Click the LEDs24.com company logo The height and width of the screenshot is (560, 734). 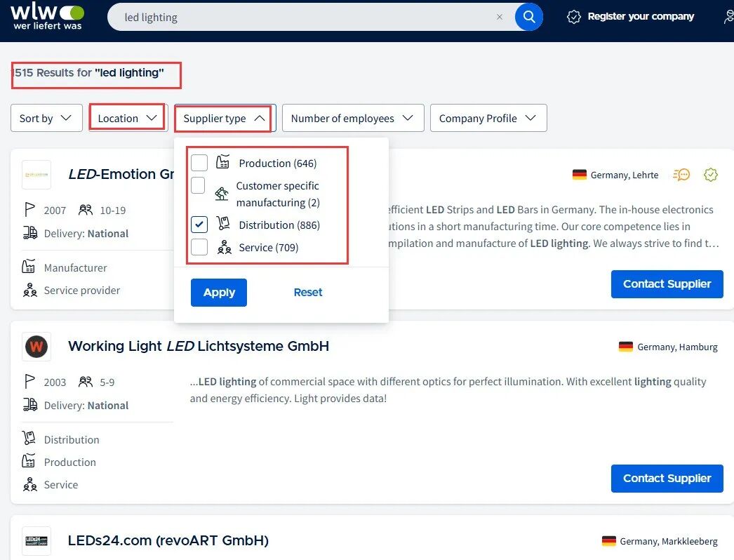(x=36, y=541)
